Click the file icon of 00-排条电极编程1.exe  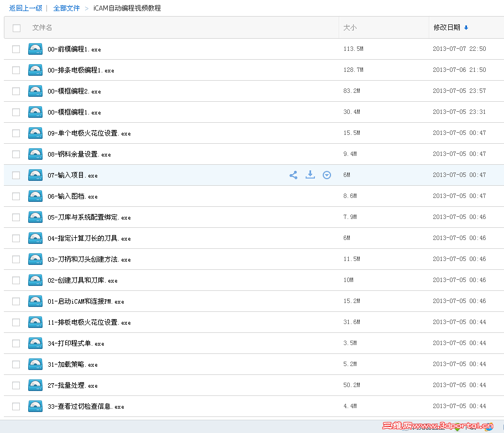point(35,70)
